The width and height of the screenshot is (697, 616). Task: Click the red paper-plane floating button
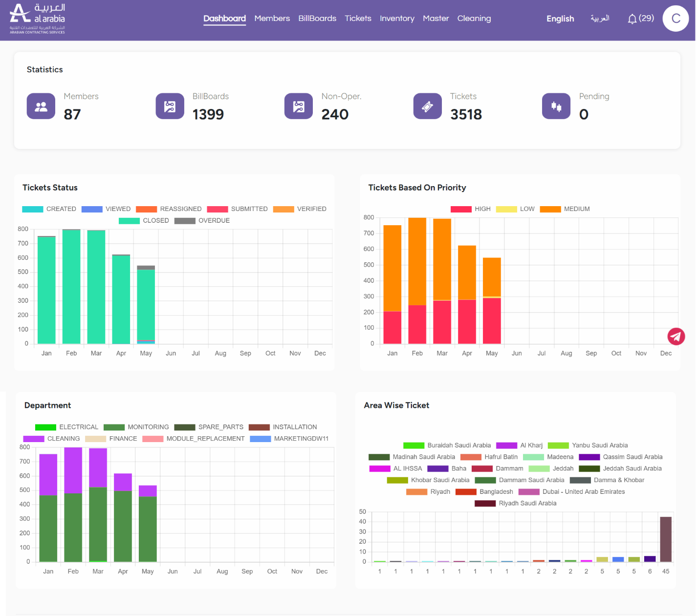click(676, 336)
